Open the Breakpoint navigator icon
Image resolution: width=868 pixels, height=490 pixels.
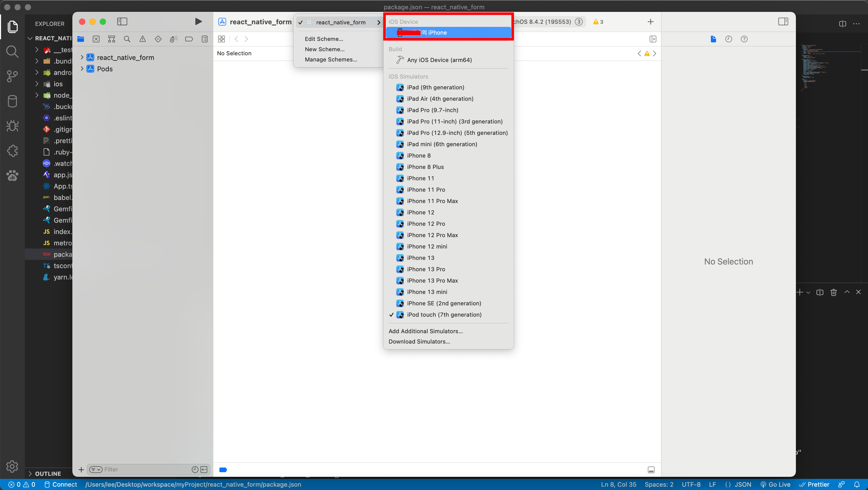tap(189, 39)
